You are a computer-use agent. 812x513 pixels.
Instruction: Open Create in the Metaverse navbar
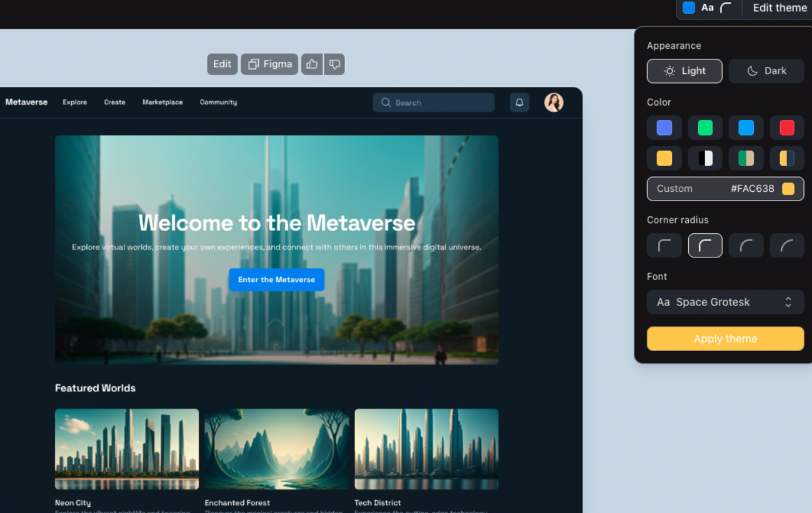[x=114, y=102]
